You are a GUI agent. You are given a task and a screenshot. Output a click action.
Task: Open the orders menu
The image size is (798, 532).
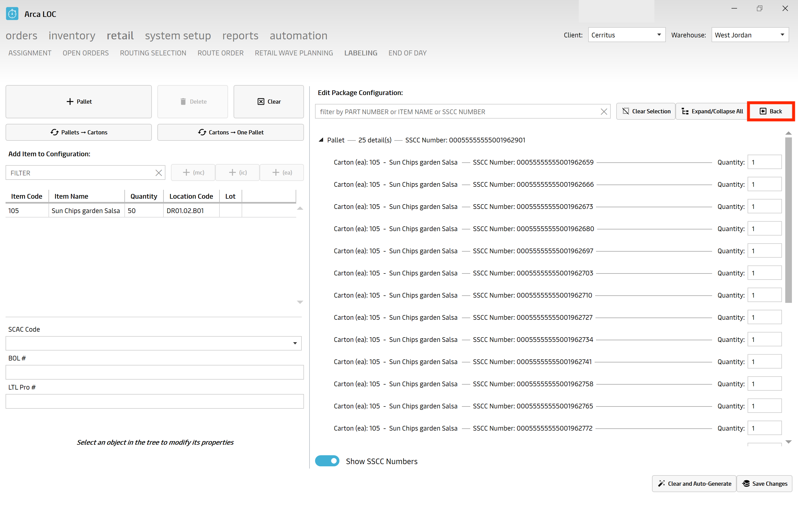pos(21,36)
